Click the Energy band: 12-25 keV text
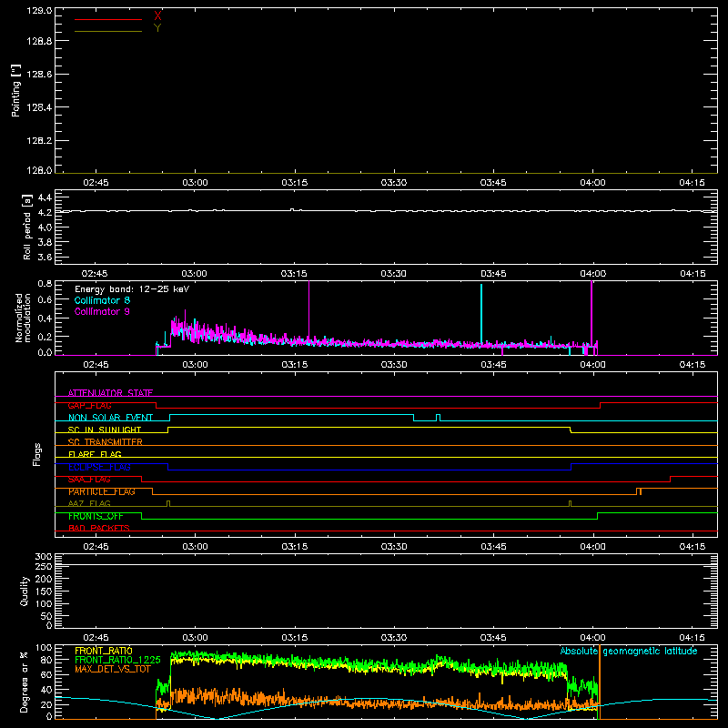 tap(132, 289)
